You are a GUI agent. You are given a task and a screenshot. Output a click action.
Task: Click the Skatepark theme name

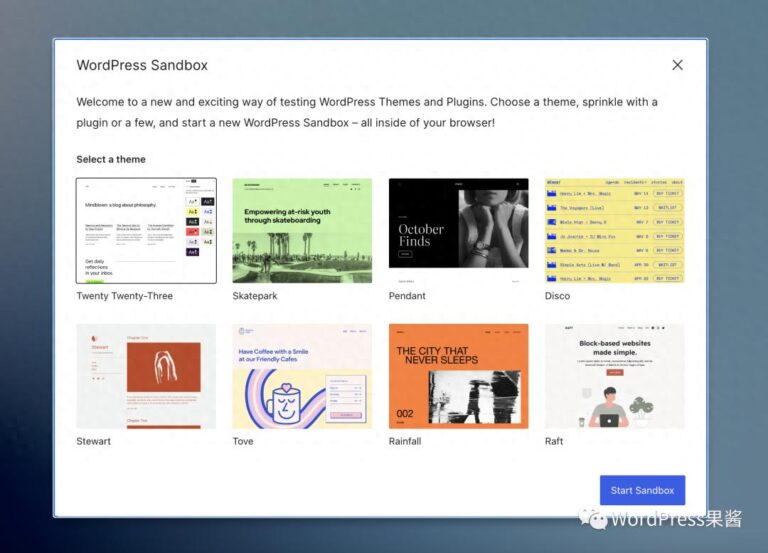tap(255, 296)
